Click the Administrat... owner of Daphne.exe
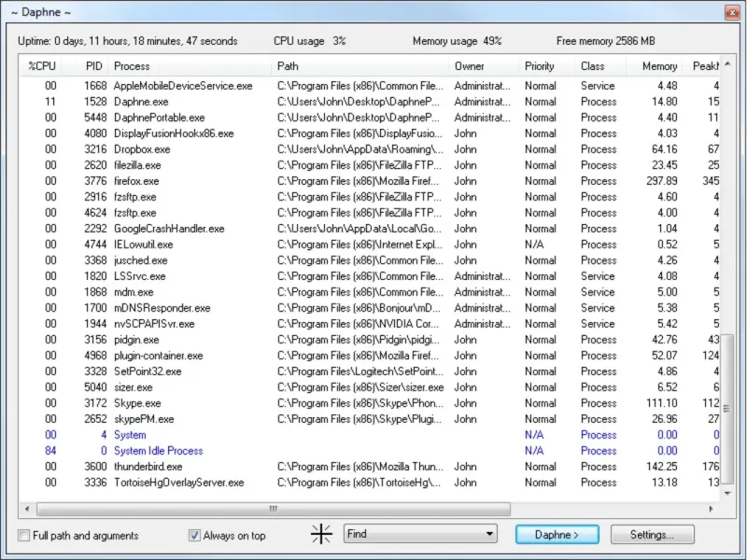The height and width of the screenshot is (560, 747). [482, 102]
